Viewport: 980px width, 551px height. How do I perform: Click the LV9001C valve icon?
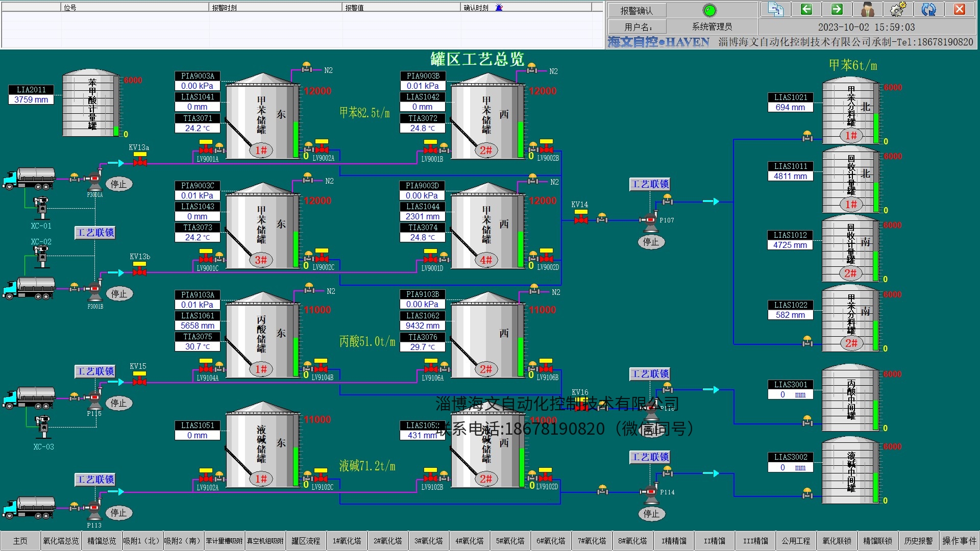coord(206,256)
